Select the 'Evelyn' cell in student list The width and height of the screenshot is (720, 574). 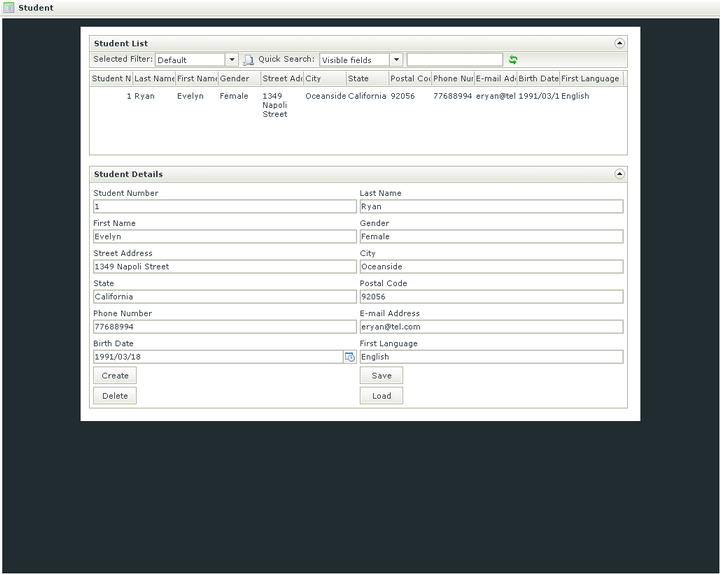[190, 96]
